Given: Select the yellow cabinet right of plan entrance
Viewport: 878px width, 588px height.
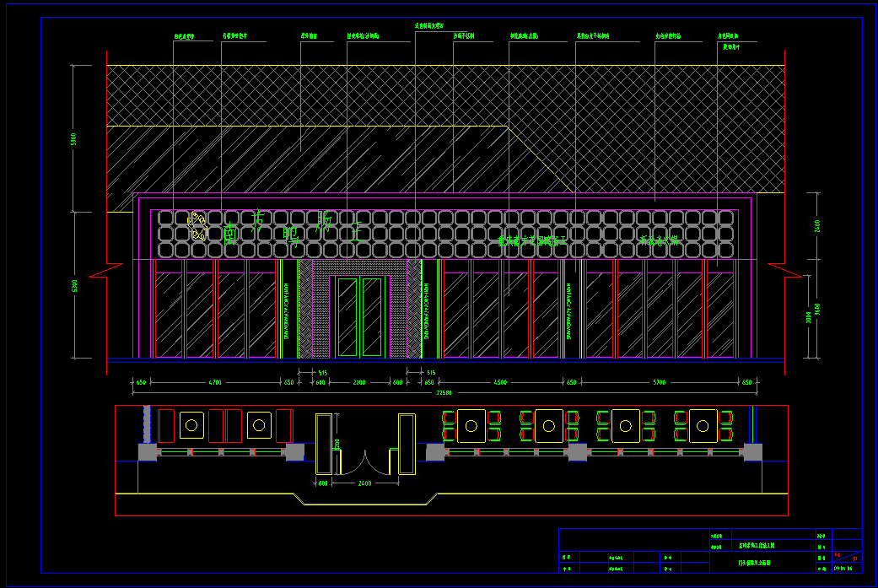Looking at the screenshot, I should pos(407,444).
